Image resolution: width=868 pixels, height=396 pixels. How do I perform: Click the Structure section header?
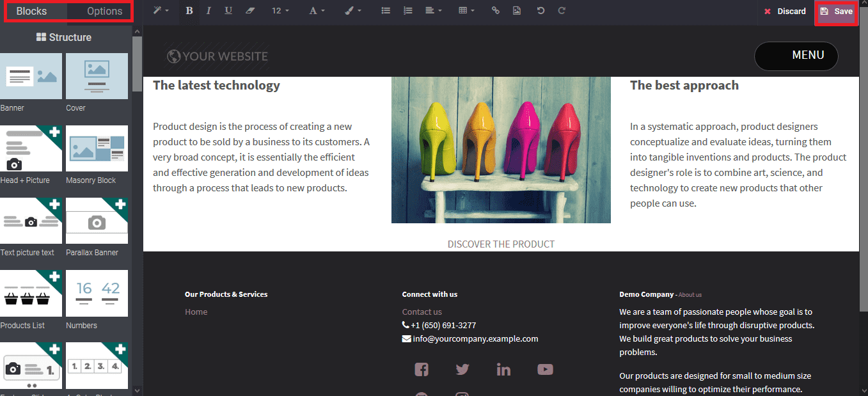pyautogui.click(x=64, y=38)
